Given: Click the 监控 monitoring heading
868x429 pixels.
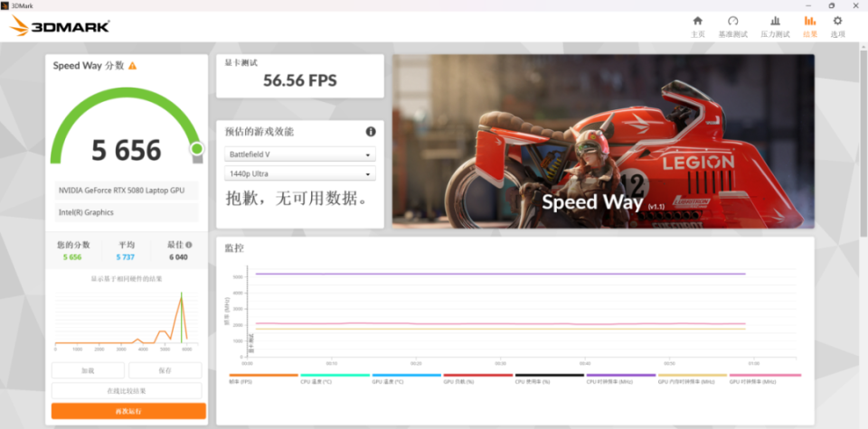Looking at the screenshot, I should (233, 248).
